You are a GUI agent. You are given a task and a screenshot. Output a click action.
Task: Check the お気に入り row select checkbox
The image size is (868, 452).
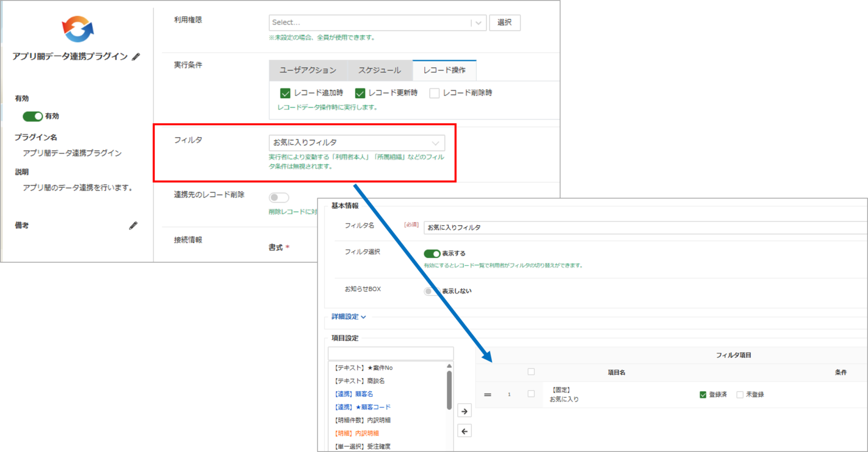tap(531, 394)
